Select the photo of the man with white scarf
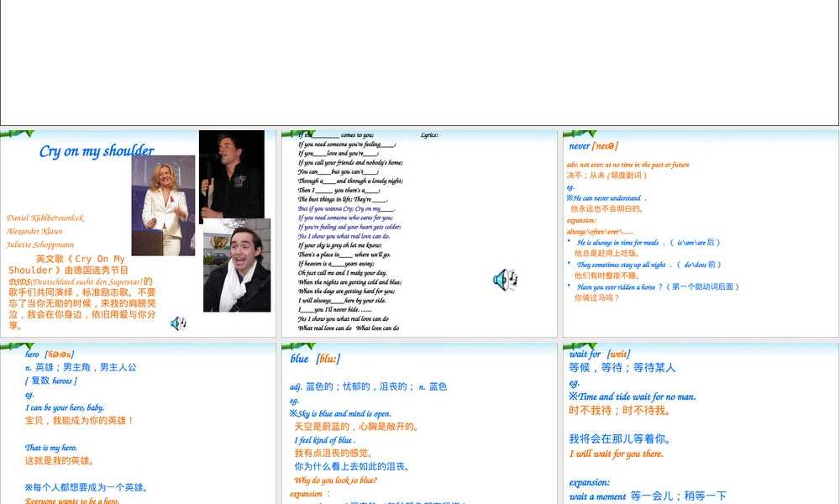Viewport: 840px width, 504px height. coord(237,265)
